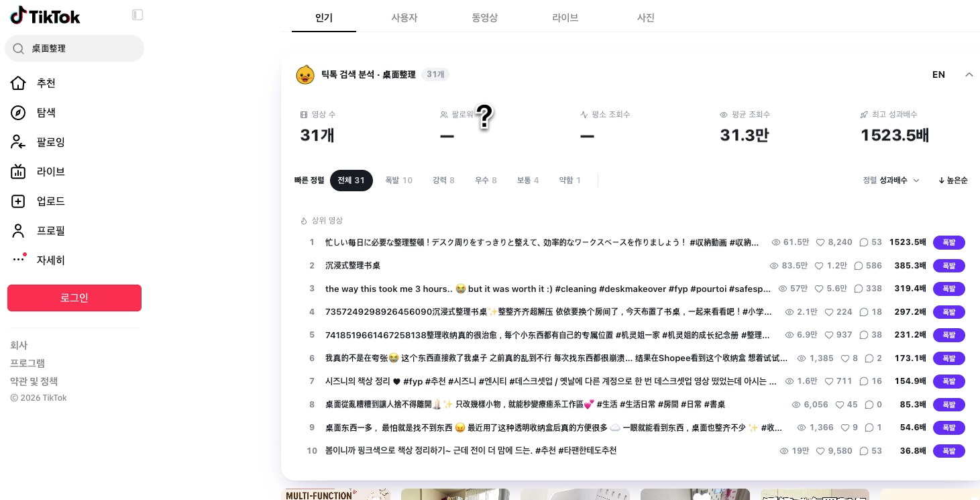The width and height of the screenshot is (980, 500).
Task: Click the 라이브 TV icon
Action: click(18, 172)
